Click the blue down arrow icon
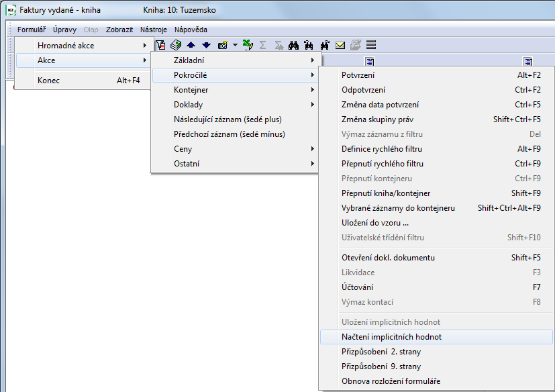Screen dimensions: 555x392 (x=206, y=45)
